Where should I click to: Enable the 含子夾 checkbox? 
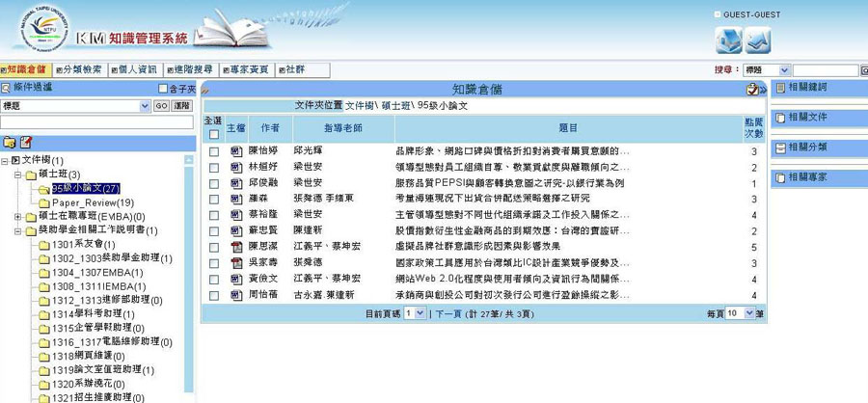coord(161,89)
